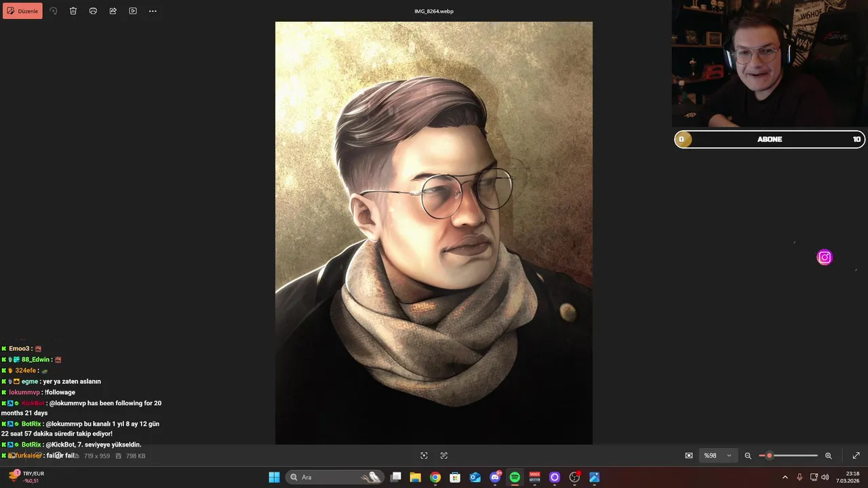868x488 pixels.
Task: Click the '!followage' chat message
Action: click(60, 392)
